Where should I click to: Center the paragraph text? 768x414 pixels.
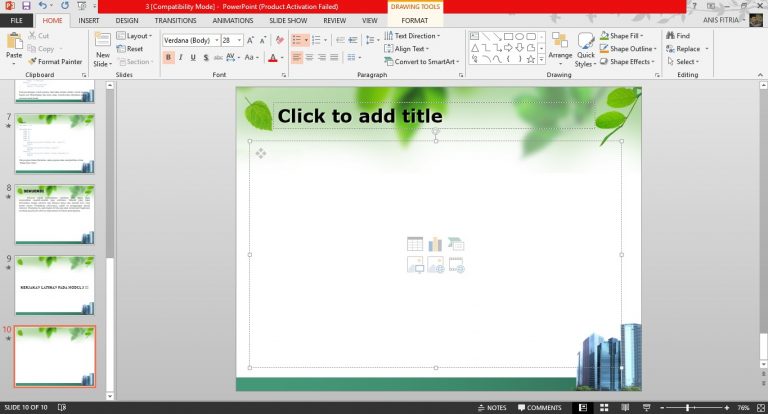[x=310, y=57]
